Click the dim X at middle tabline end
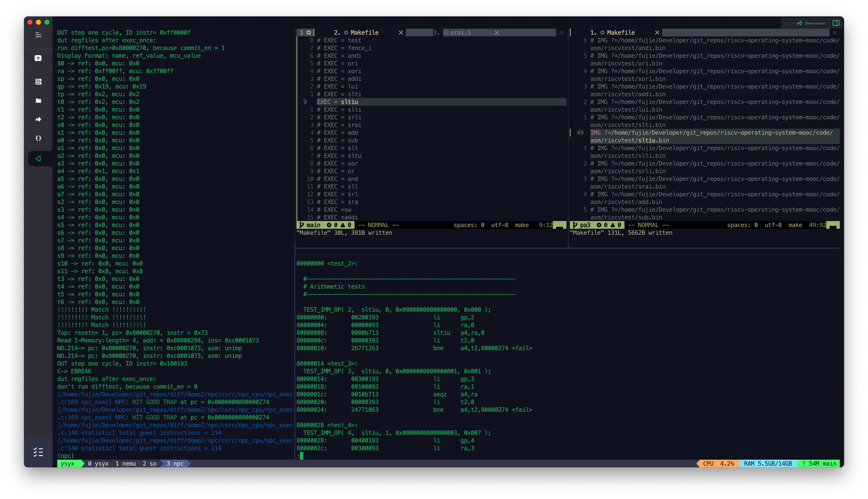The image size is (868, 499). [x=561, y=32]
